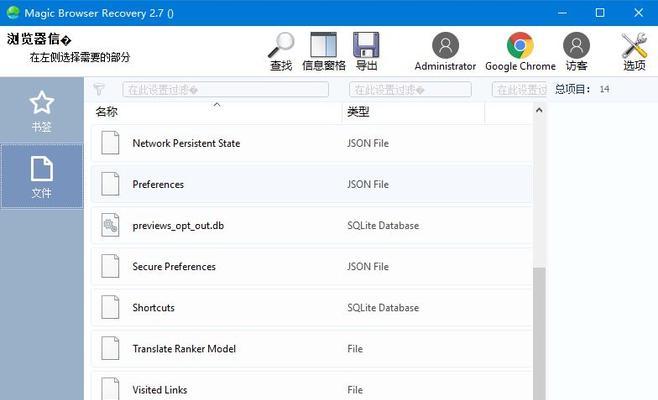Maximize the Magic Browser Recovery window
The width and height of the screenshot is (658, 400).
pyautogui.click(x=600, y=13)
